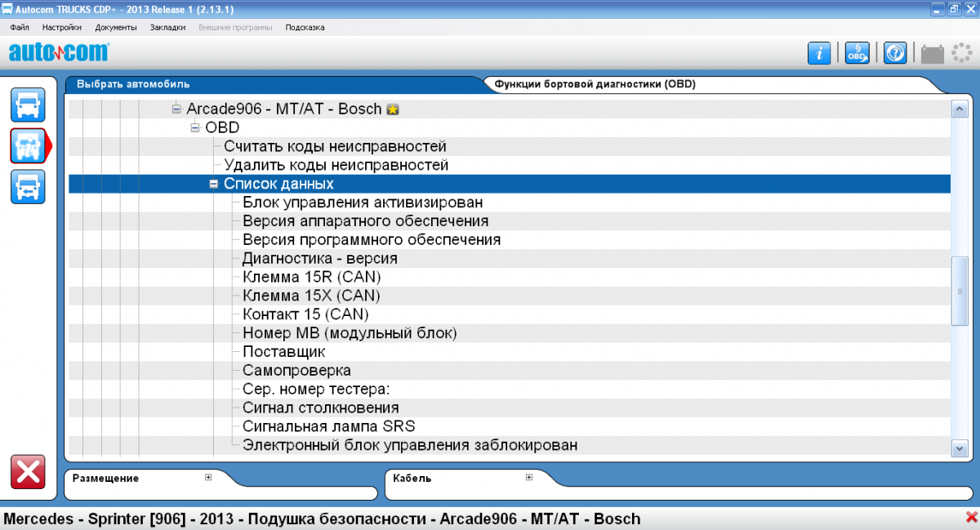This screenshot has width=980, height=530.
Task: Open the Настройки menu
Action: [62, 27]
